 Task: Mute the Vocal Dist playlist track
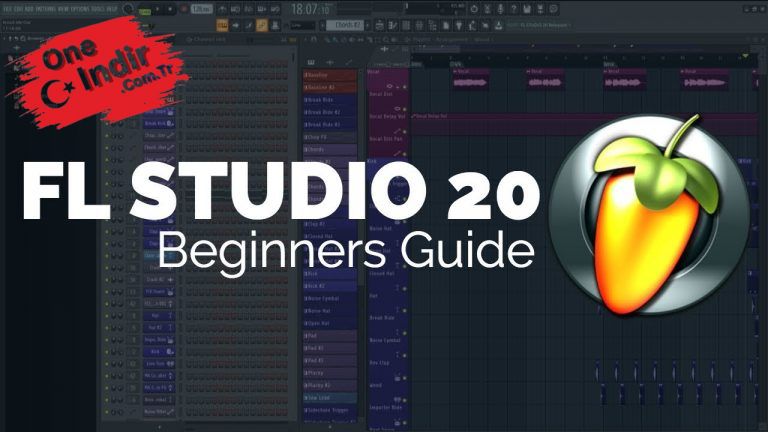click(x=405, y=109)
